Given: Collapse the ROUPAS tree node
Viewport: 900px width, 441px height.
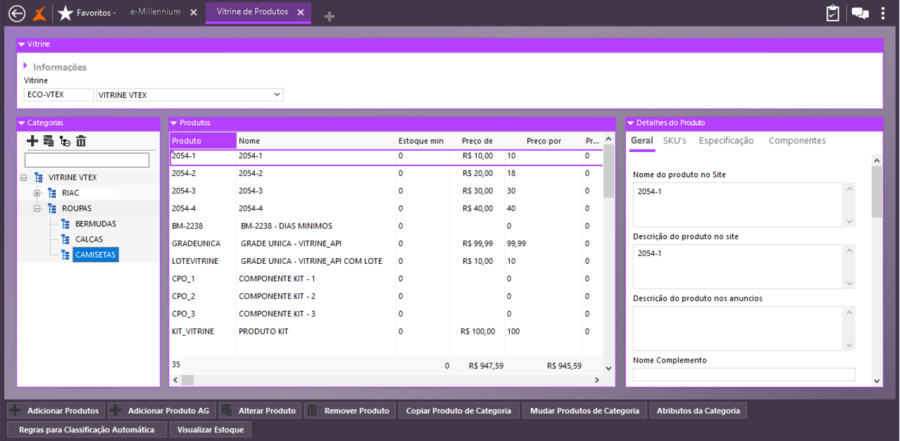Looking at the screenshot, I should coord(37,208).
